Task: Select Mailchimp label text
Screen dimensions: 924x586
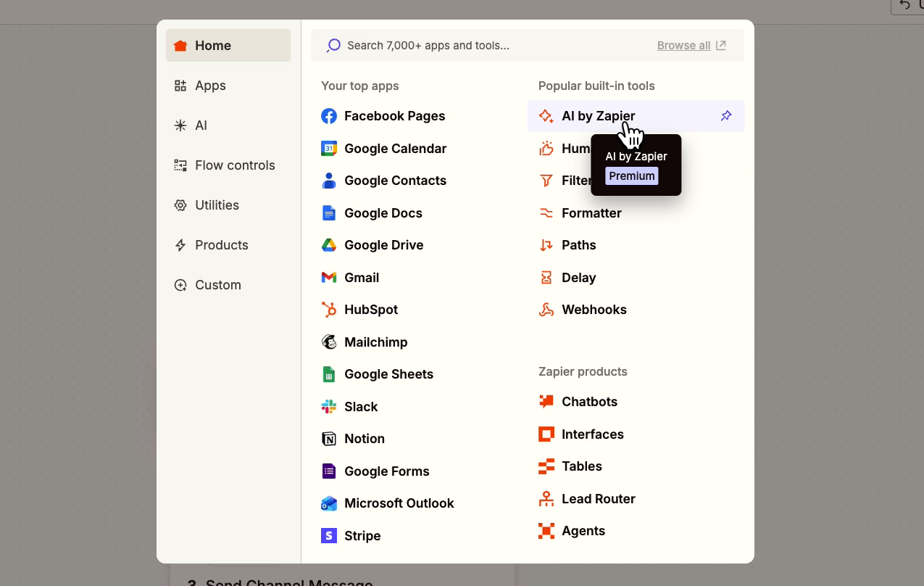Action: tap(376, 342)
